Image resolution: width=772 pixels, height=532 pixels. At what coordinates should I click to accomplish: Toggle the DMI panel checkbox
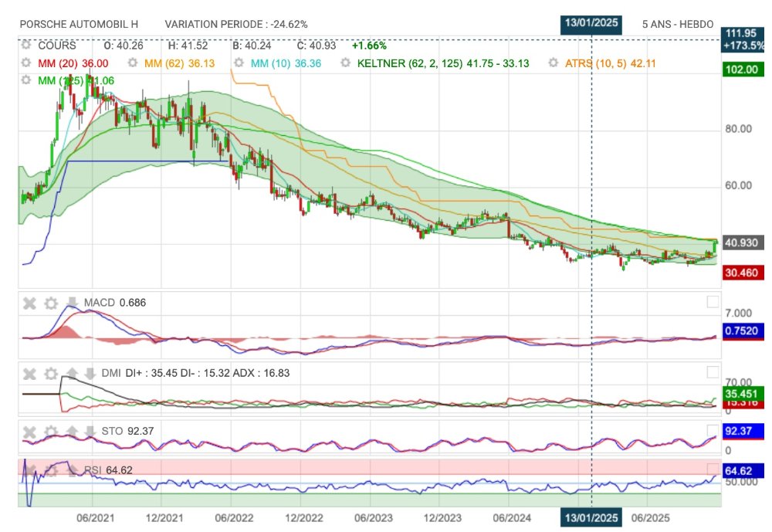pos(713,372)
